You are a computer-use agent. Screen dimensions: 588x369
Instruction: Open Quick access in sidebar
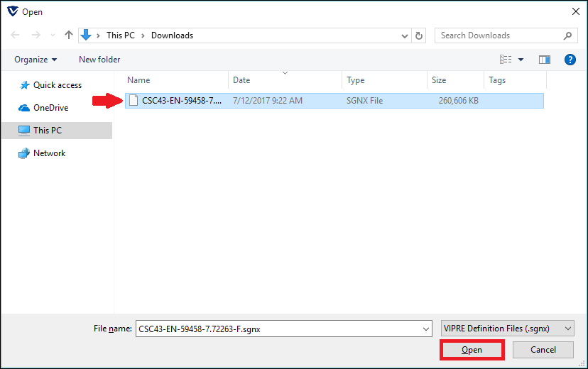[x=57, y=85]
